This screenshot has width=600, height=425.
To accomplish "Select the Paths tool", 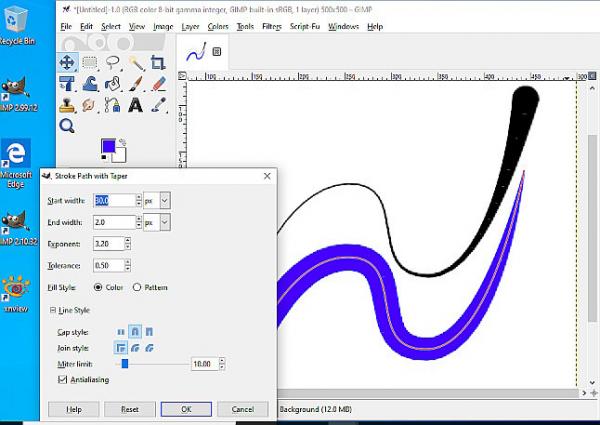I will [113, 105].
